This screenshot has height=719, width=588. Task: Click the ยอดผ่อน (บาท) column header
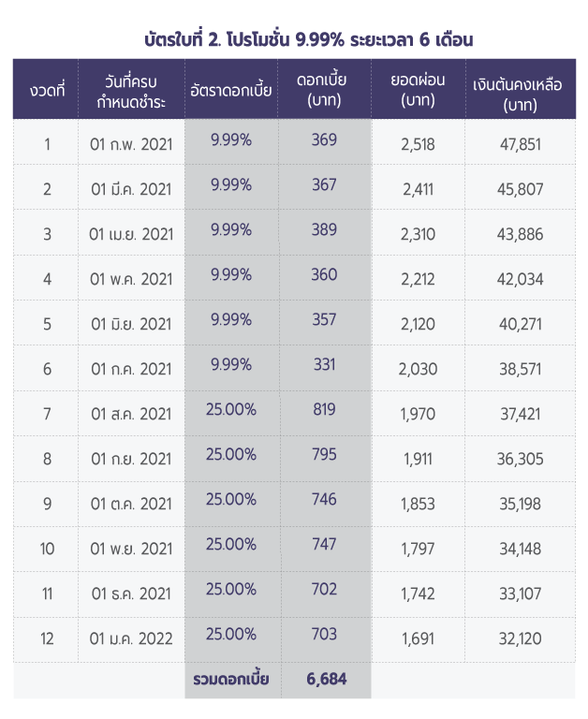point(418,90)
